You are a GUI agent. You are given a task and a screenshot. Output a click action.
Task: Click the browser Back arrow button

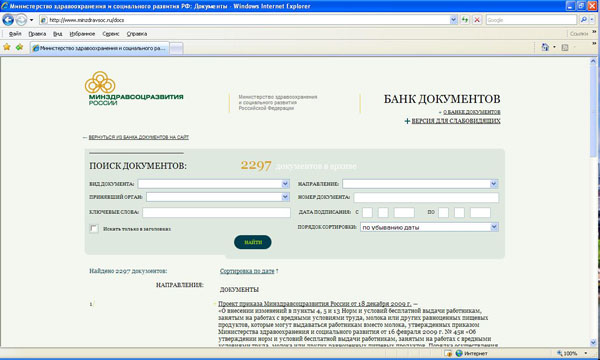[8, 20]
